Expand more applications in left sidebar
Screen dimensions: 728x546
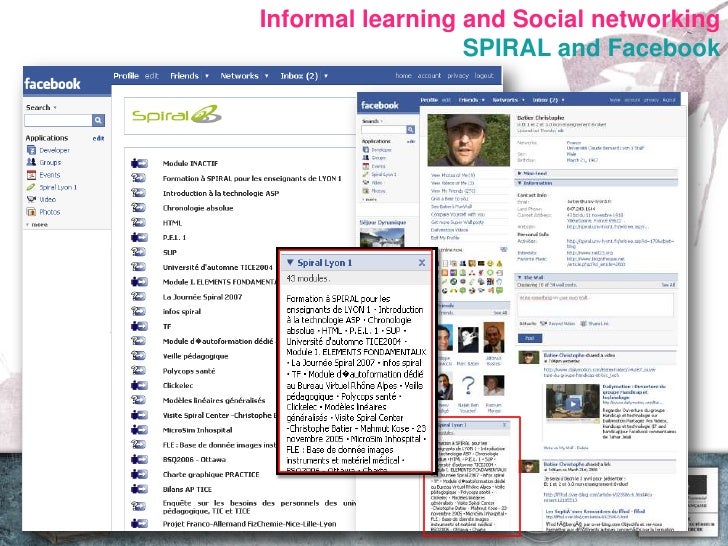click(37, 224)
